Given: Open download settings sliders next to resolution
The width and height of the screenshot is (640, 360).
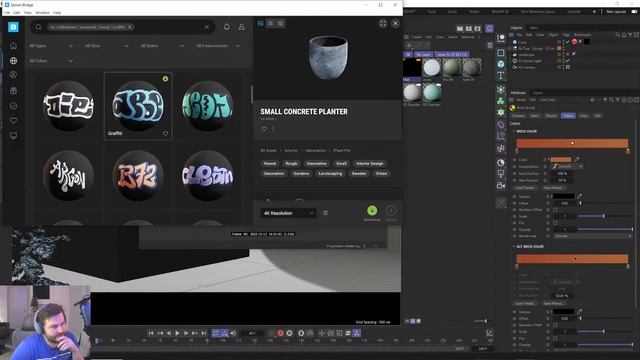Looking at the screenshot, I should click(x=325, y=213).
